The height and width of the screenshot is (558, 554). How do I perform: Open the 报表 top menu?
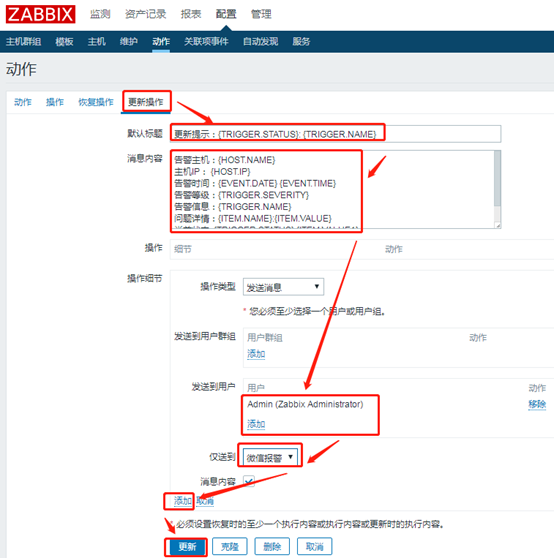click(x=191, y=14)
